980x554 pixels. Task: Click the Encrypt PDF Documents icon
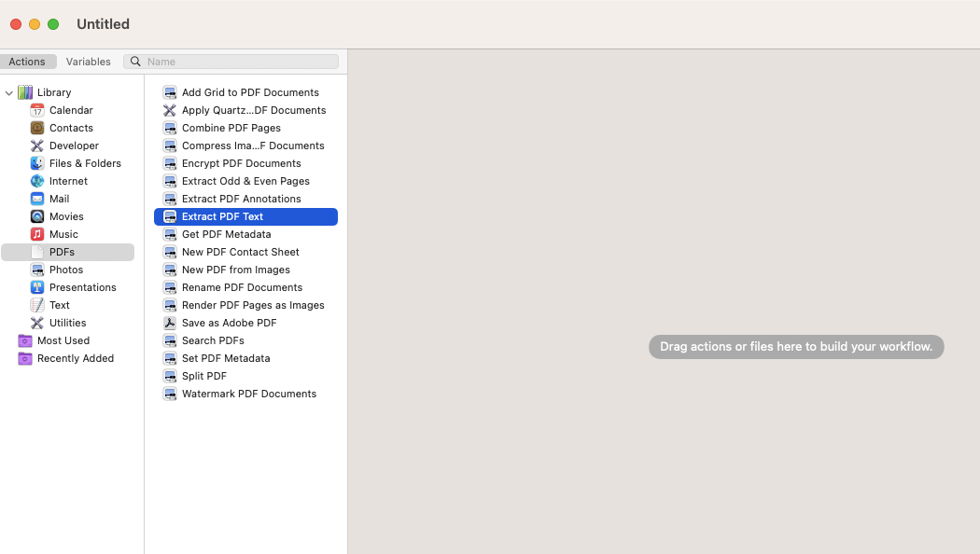click(x=169, y=163)
